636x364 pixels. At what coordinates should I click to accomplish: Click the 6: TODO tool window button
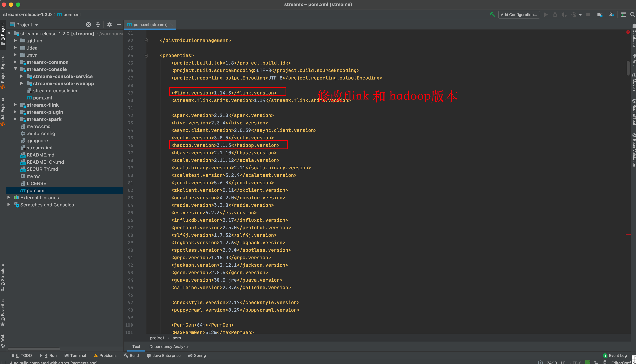point(21,355)
